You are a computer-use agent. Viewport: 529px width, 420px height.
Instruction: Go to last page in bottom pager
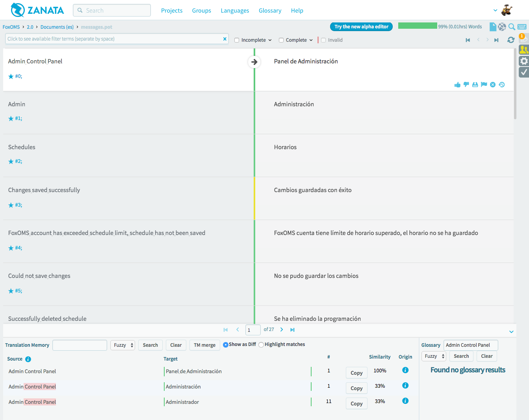(x=292, y=330)
